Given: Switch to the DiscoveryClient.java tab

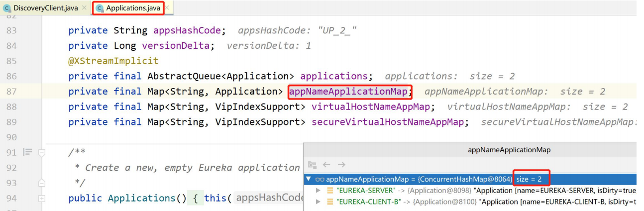Looking at the screenshot, I should click(x=45, y=8).
